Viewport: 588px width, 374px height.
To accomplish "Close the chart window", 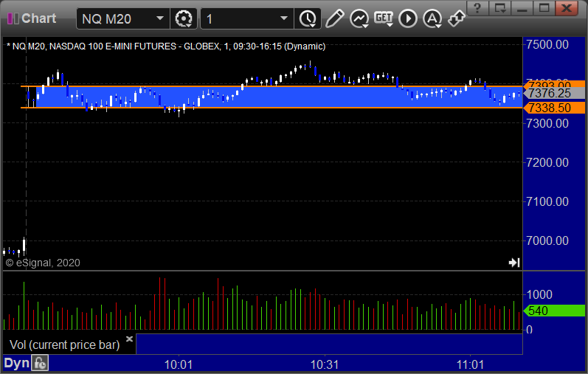I will [x=567, y=8].
